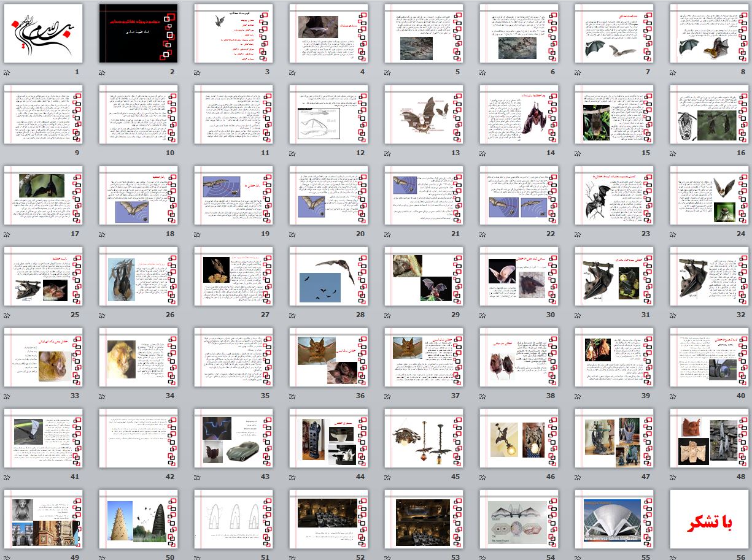Select slide 45 with bat chandeliers

[424, 438]
